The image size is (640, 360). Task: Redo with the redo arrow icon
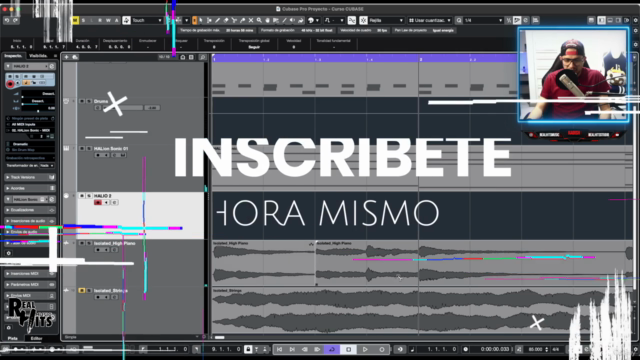(x=16, y=20)
